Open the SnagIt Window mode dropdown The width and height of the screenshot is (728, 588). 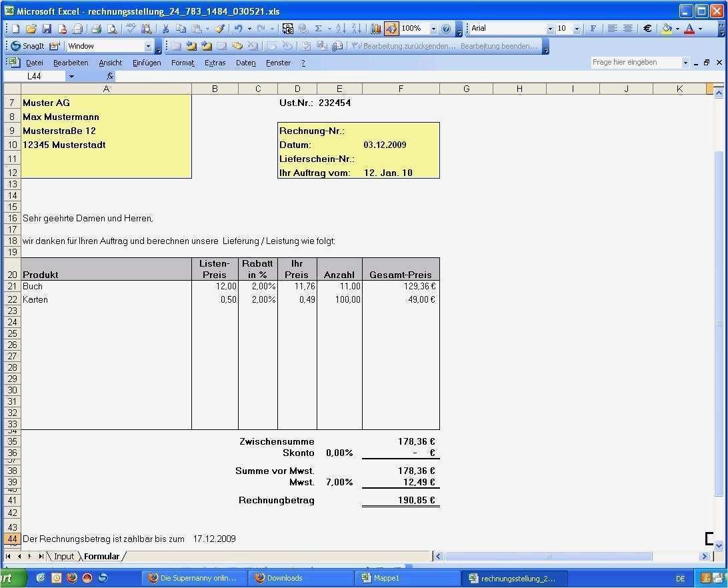coord(149,46)
